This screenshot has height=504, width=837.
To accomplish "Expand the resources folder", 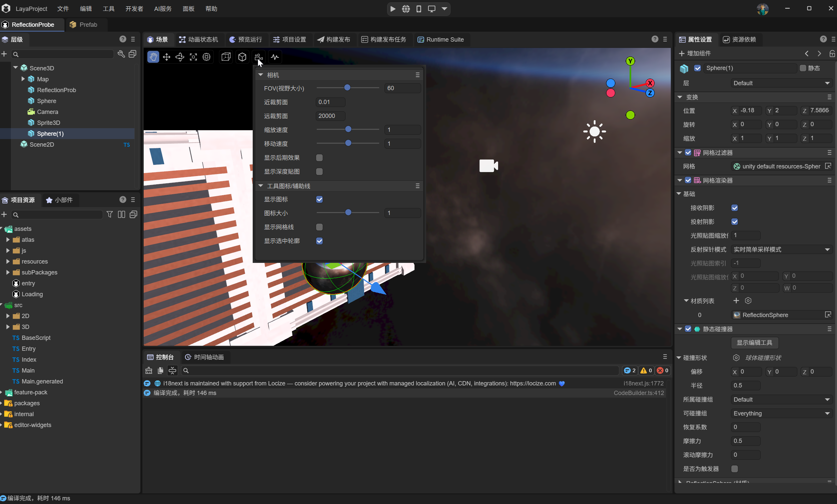I will (x=8, y=261).
